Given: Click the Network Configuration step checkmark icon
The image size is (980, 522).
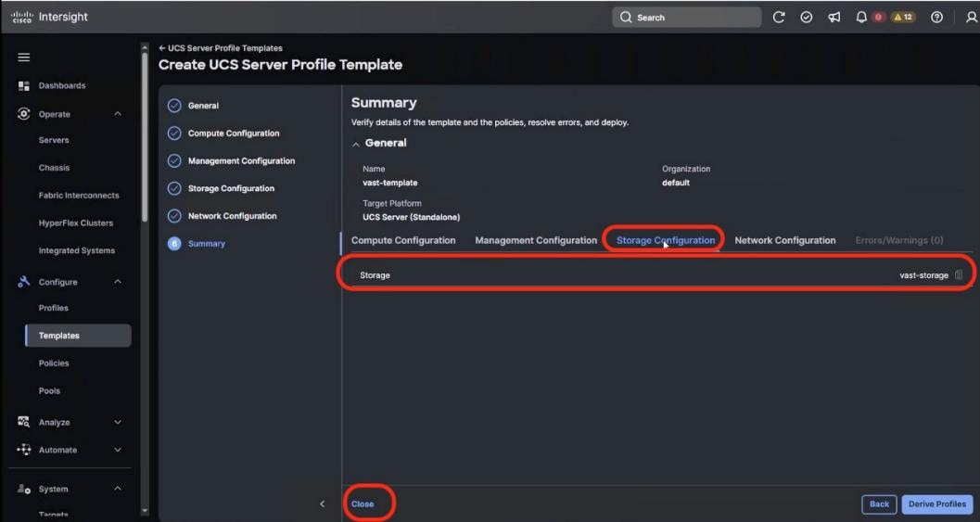Looking at the screenshot, I should (174, 216).
